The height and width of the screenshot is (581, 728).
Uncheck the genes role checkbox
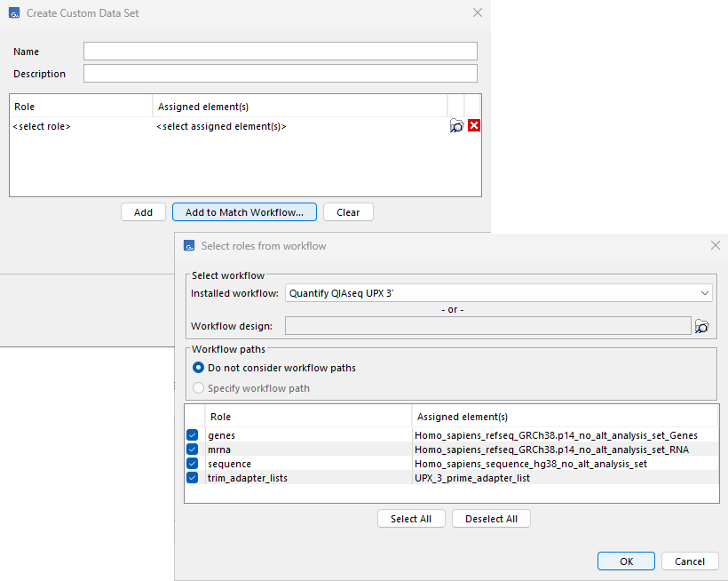click(x=193, y=435)
